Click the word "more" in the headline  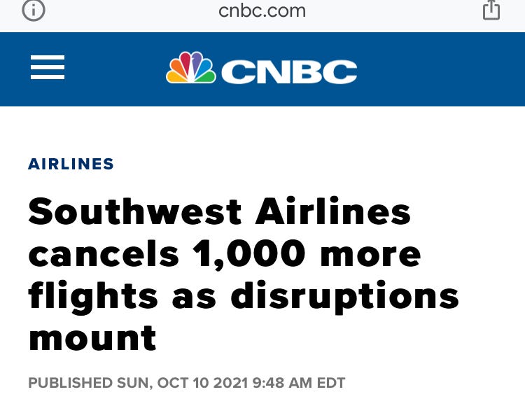point(370,253)
